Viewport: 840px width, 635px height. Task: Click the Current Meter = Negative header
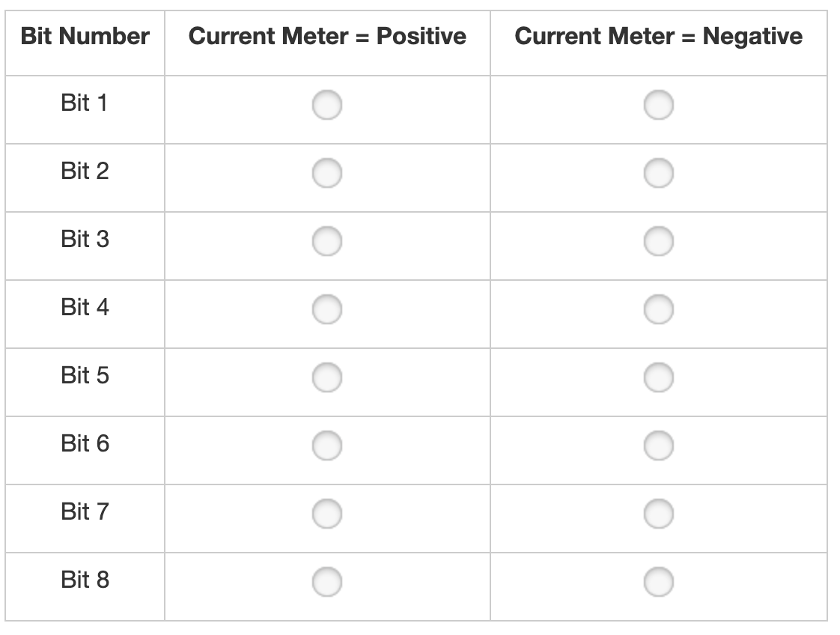pos(659,36)
